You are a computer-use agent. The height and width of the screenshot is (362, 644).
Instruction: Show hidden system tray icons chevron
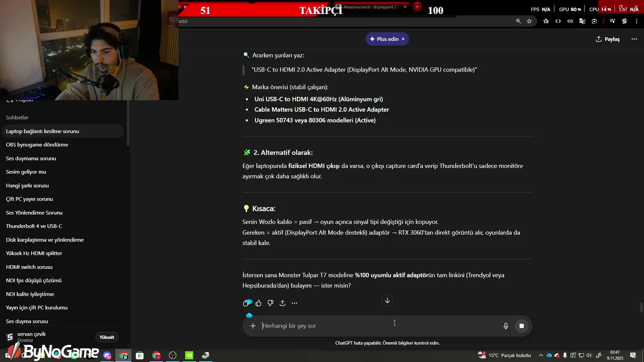click(x=541, y=355)
